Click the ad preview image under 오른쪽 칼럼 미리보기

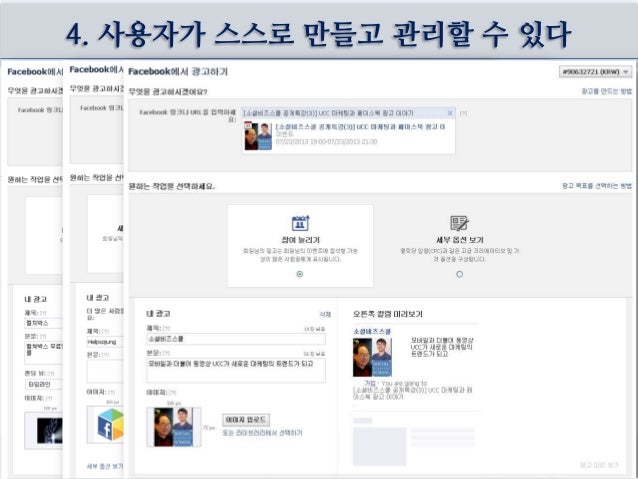(372, 357)
